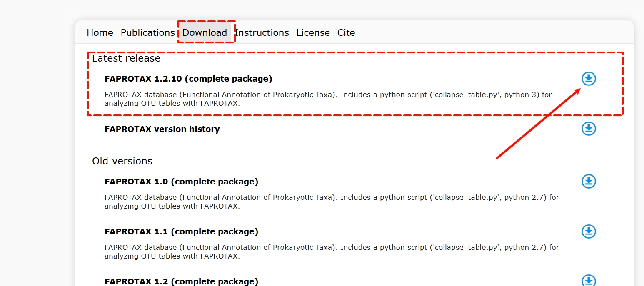Download FAPROTAX 1.1 complete package
The image size is (644, 286).
click(x=589, y=231)
